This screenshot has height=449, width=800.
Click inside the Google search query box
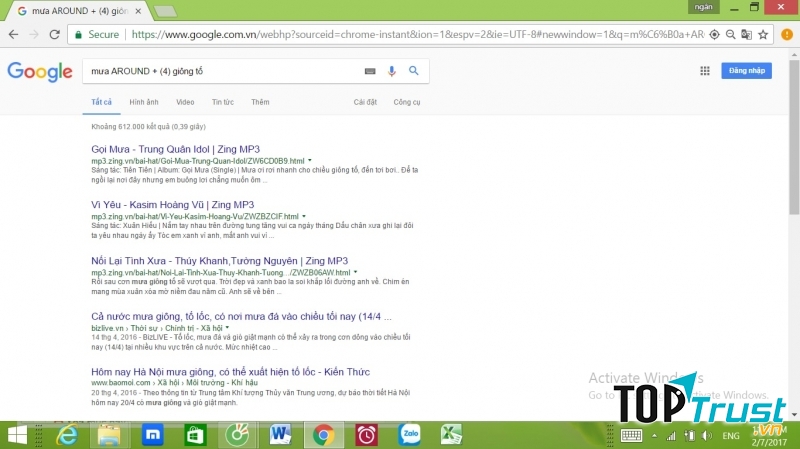coord(220,71)
